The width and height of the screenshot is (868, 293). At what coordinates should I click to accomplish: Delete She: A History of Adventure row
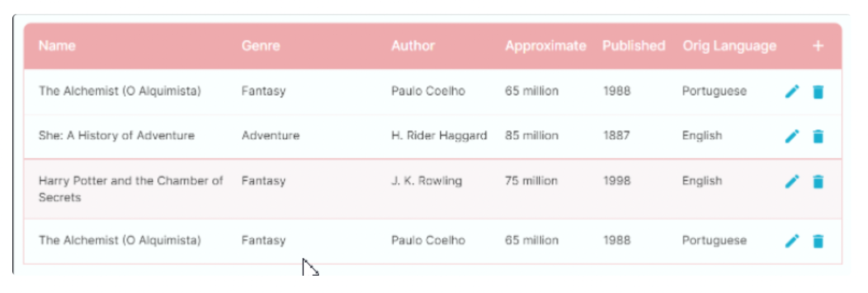(818, 136)
